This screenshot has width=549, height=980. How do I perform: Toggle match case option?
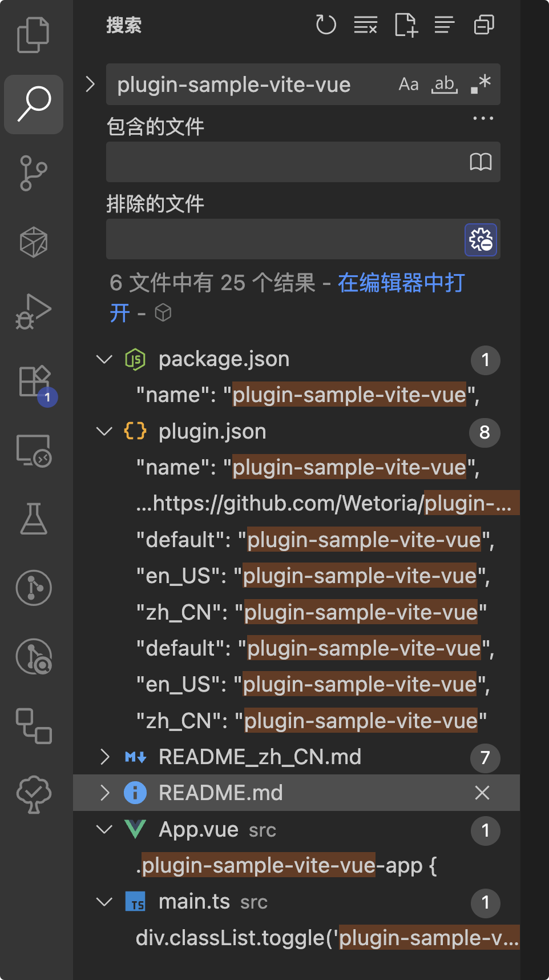(409, 85)
